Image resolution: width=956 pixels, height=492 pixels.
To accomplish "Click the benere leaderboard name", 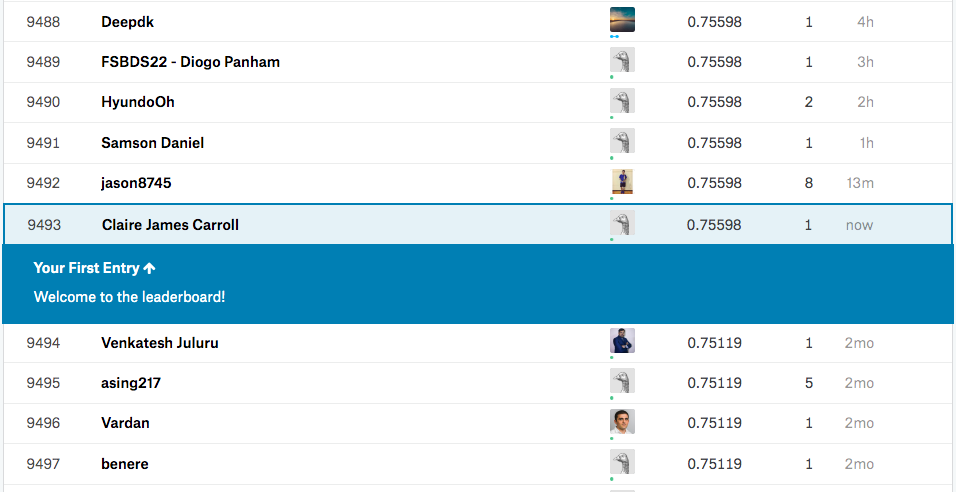I will click(124, 464).
